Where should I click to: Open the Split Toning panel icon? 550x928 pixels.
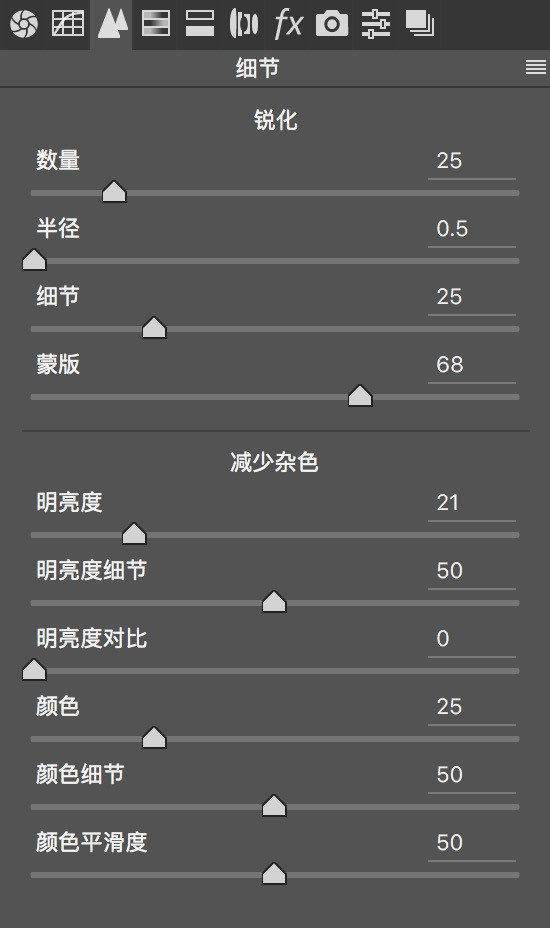point(200,24)
